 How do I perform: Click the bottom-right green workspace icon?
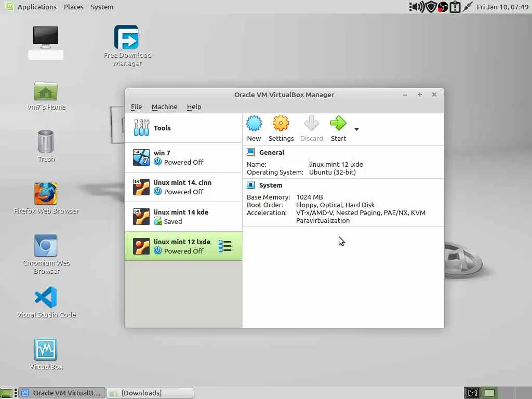(x=489, y=393)
